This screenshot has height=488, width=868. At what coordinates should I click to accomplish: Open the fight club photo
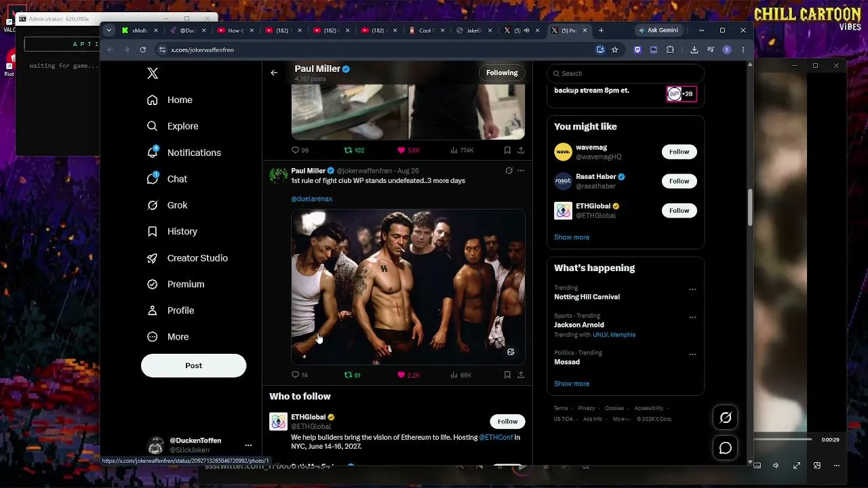coord(408,287)
